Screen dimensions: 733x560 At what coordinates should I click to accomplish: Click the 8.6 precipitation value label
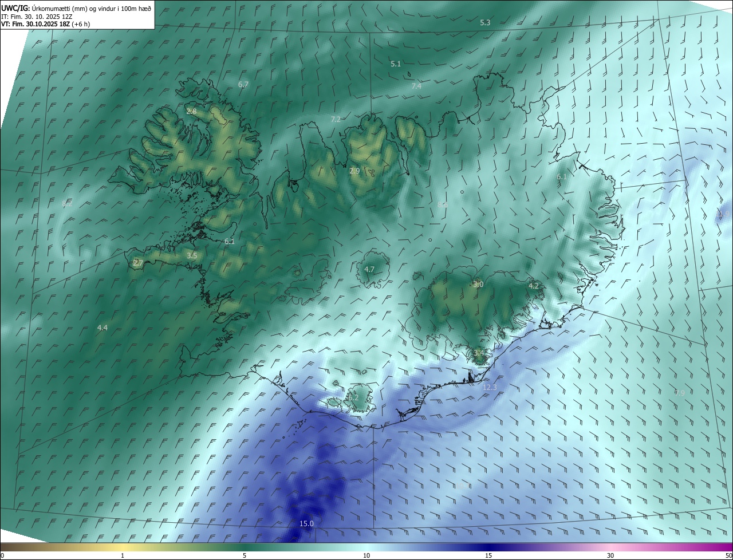pos(443,204)
